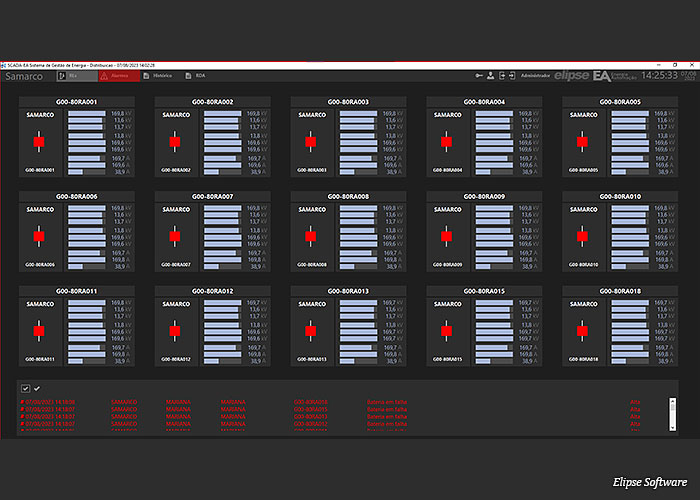
Task: Select the red recloser symbol in G00-80RA012
Action: tap(175, 331)
